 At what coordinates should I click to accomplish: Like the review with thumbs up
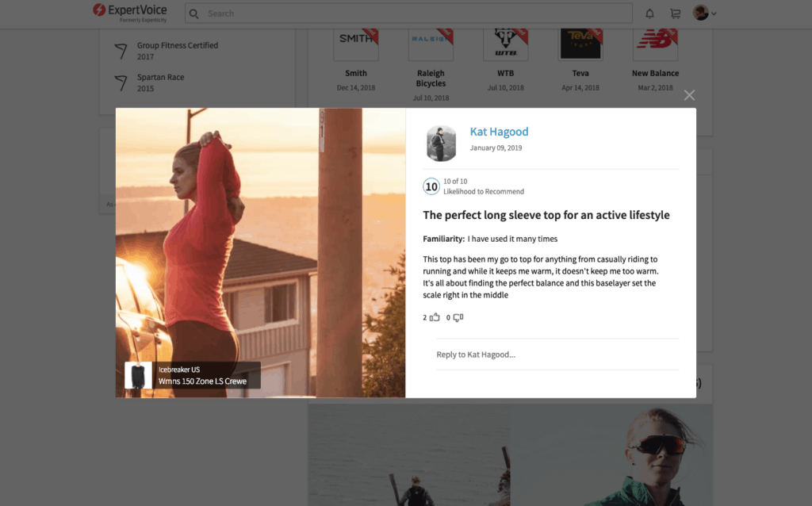click(435, 317)
